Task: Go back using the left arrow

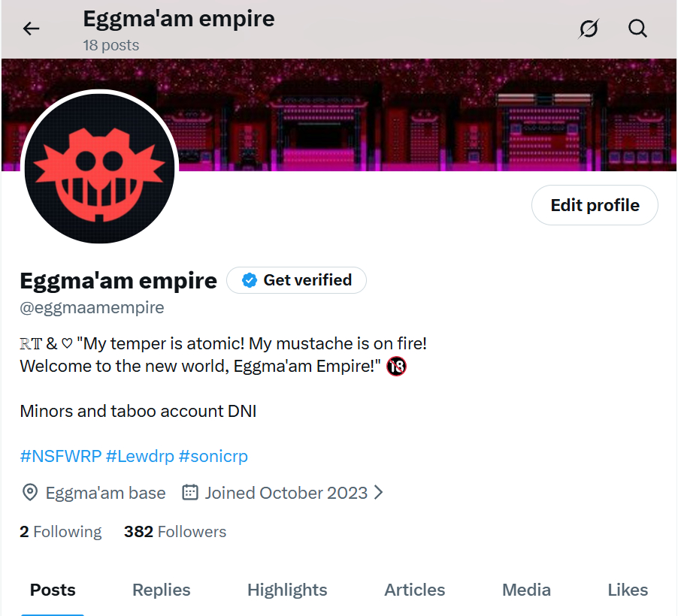Action: (x=32, y=29)
